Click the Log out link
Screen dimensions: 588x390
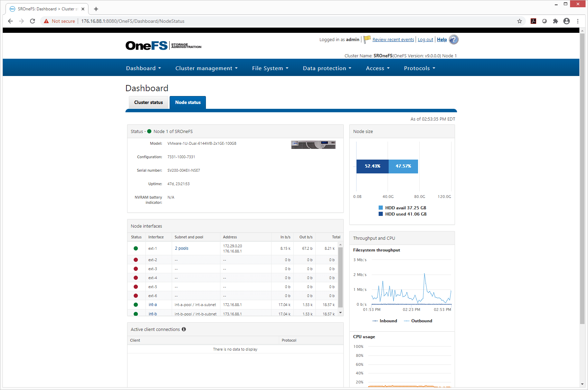pos(425,40)
